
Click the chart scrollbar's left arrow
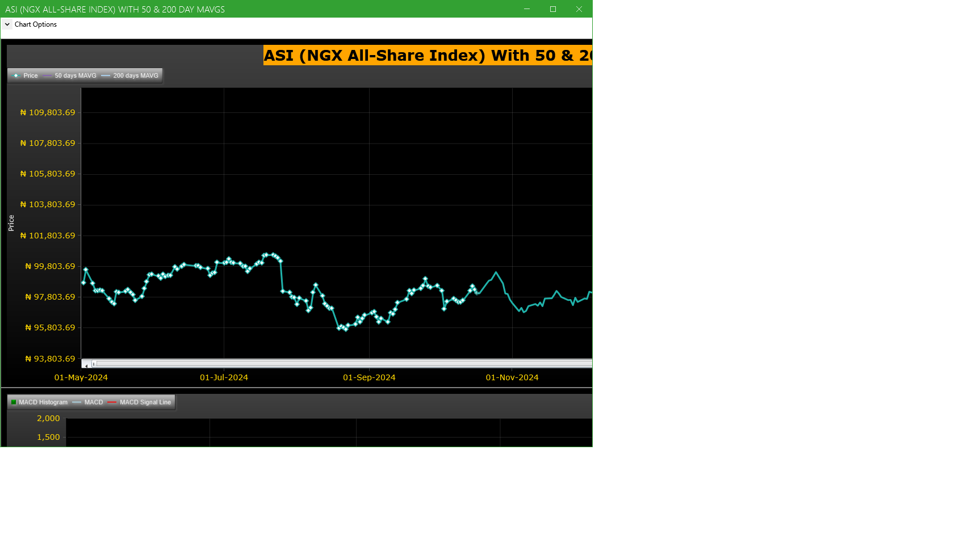coord(86,365)
